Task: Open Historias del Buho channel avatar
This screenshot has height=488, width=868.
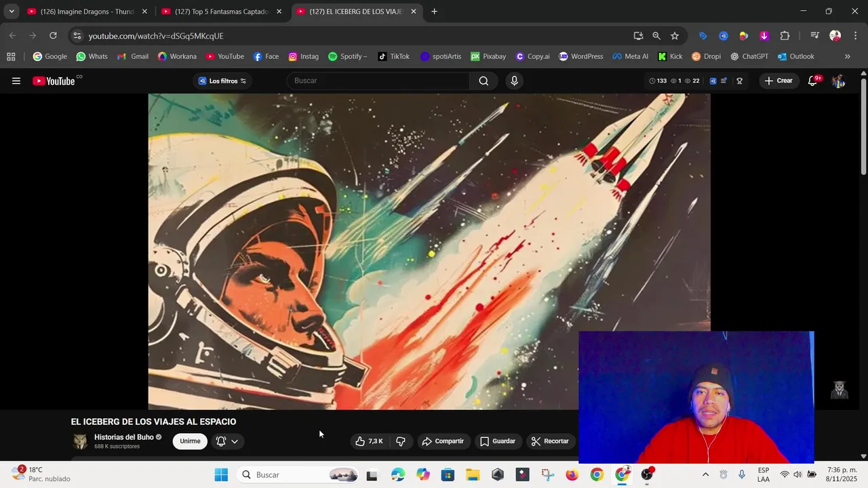Action: point(80,441)
